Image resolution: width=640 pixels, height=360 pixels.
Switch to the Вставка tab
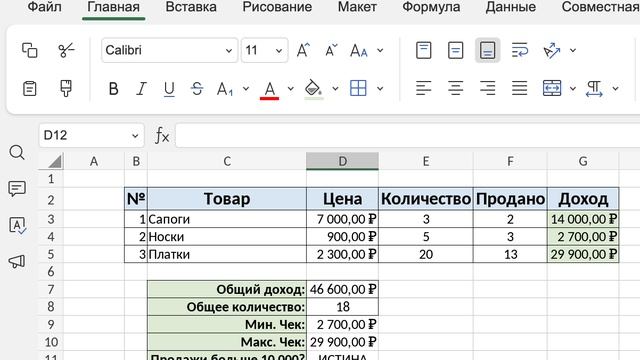click(191, 7)
